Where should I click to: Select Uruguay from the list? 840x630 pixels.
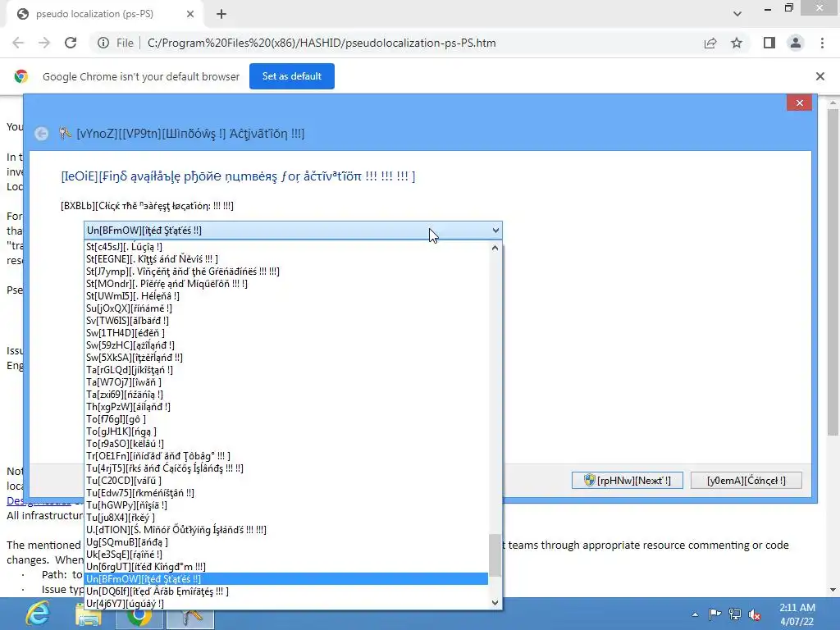pyautogui.click(x=286, y=605)
